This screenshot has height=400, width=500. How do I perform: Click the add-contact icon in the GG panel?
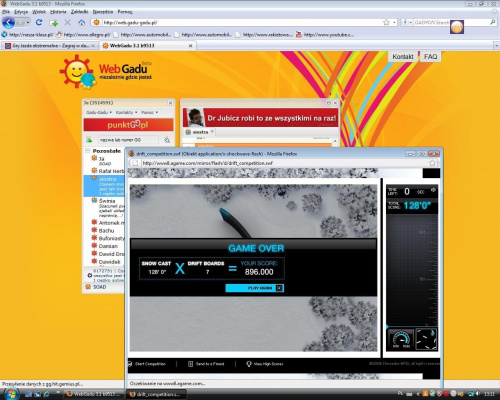pos(89,140)
